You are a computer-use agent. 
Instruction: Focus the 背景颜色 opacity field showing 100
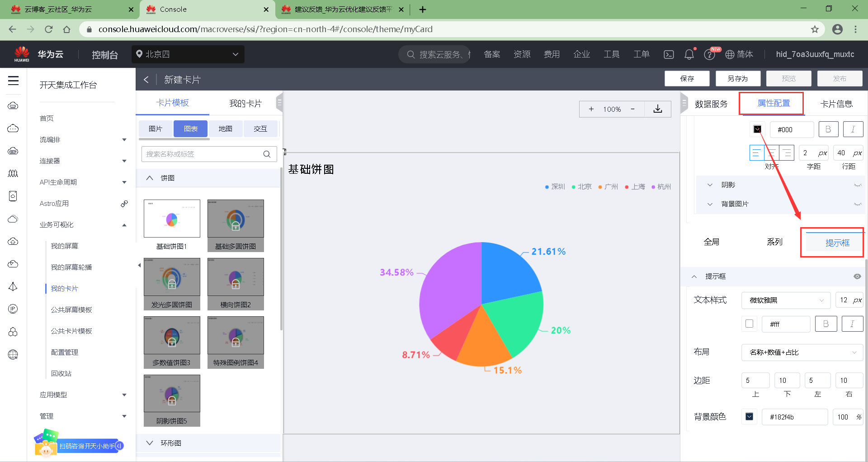tap(848, 417)
